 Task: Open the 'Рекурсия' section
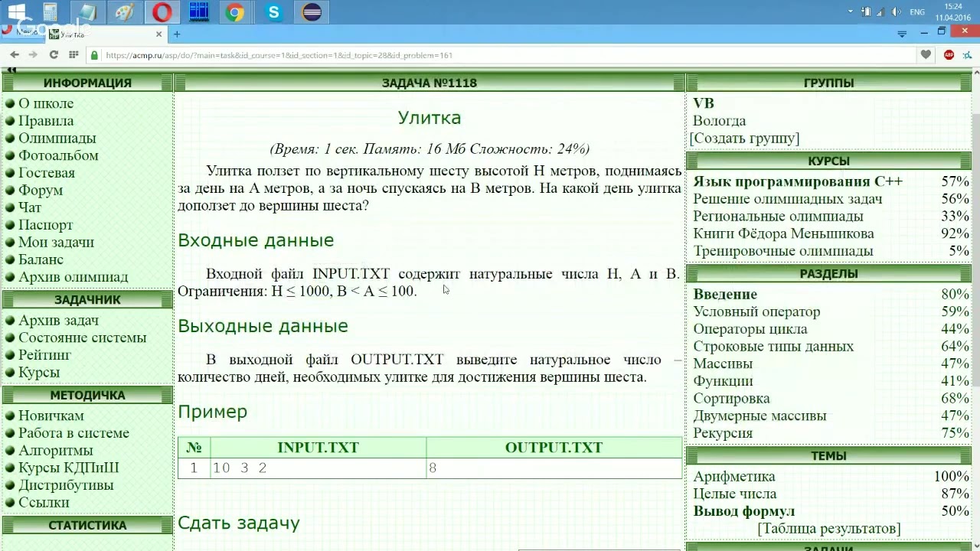[723, 433]
